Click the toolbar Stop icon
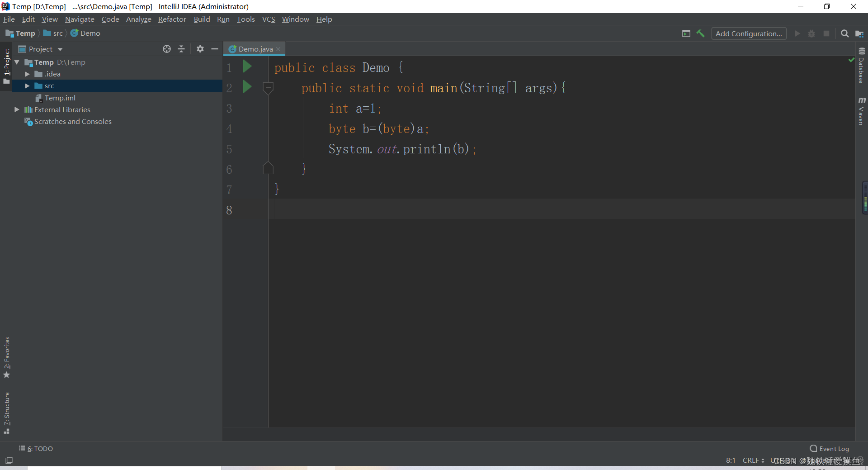The height and width of the screenshot is (470, 868). click(x=826, y=33)
